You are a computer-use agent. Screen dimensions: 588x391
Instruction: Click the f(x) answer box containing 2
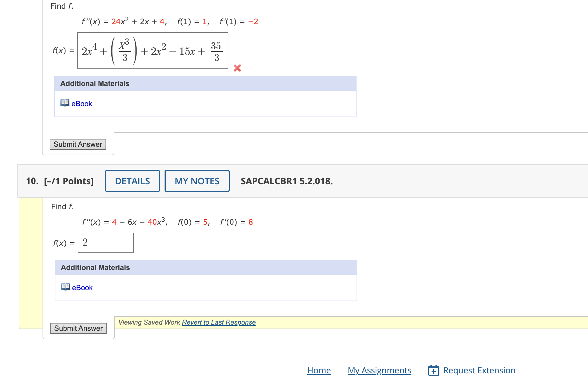pyautogui.click(x=106, y=243)
